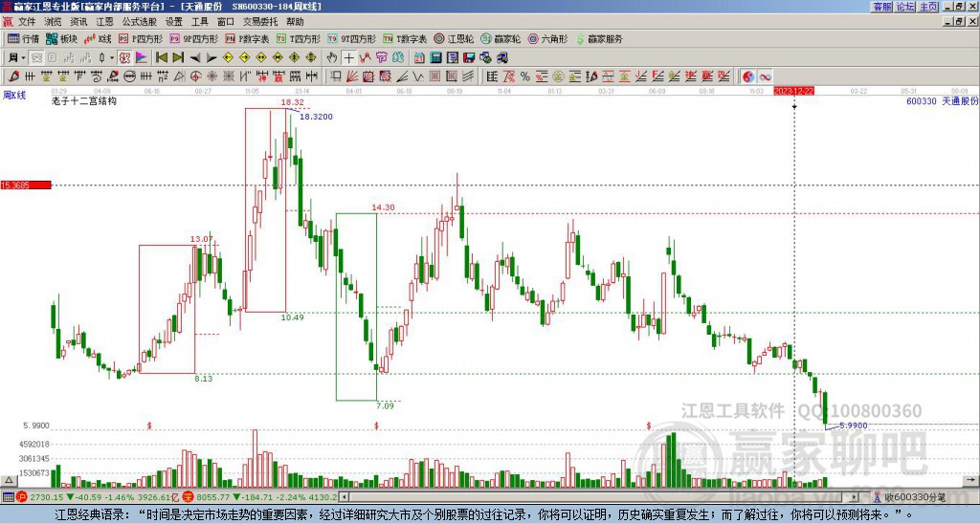Open the 帮助 menu
980x524 pixels.
(x=295, y=22)
